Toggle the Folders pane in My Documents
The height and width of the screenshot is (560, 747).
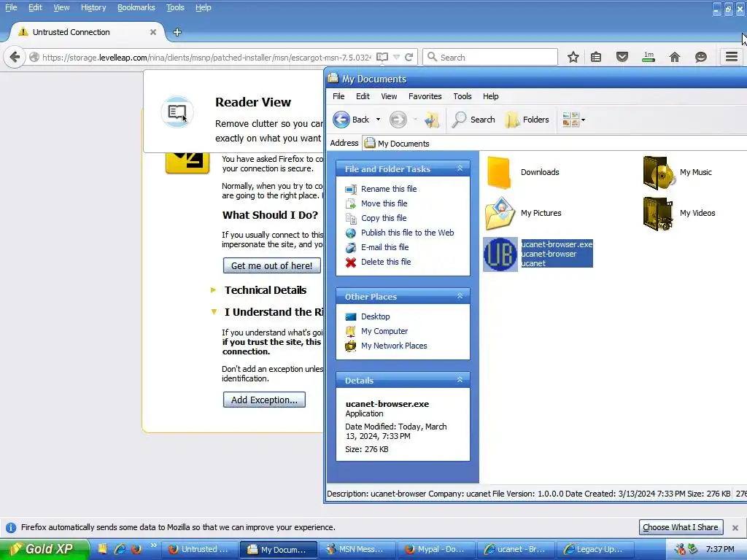pos(527,120)
